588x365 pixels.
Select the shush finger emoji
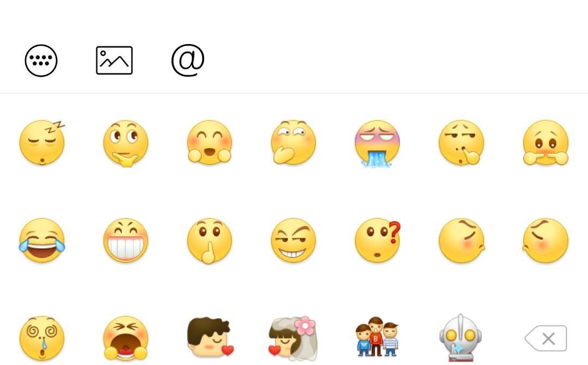pyautogui.click(x=210, y=241)
